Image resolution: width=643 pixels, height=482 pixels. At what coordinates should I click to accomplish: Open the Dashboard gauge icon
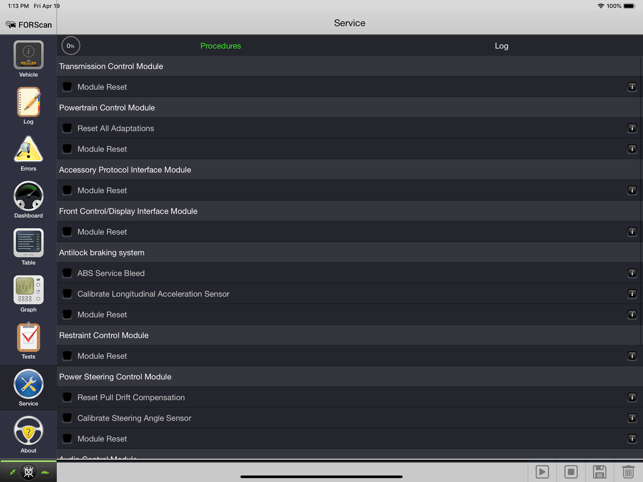click(28, 199)
